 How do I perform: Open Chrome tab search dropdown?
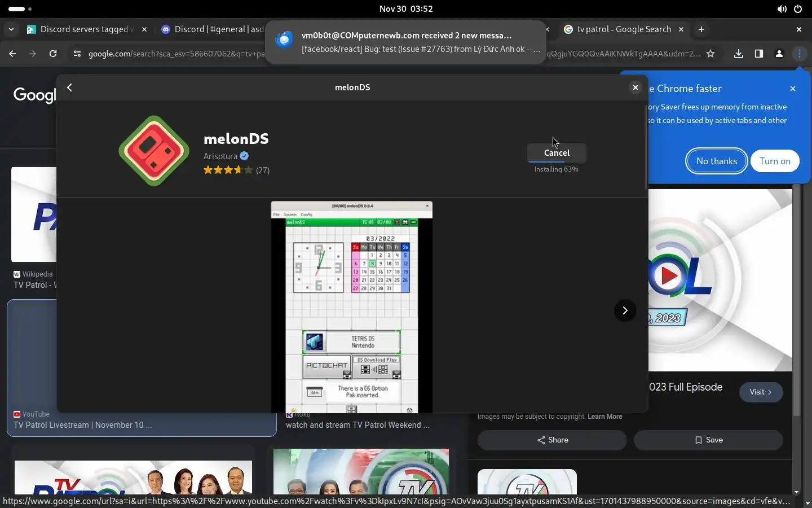[11, 29]
